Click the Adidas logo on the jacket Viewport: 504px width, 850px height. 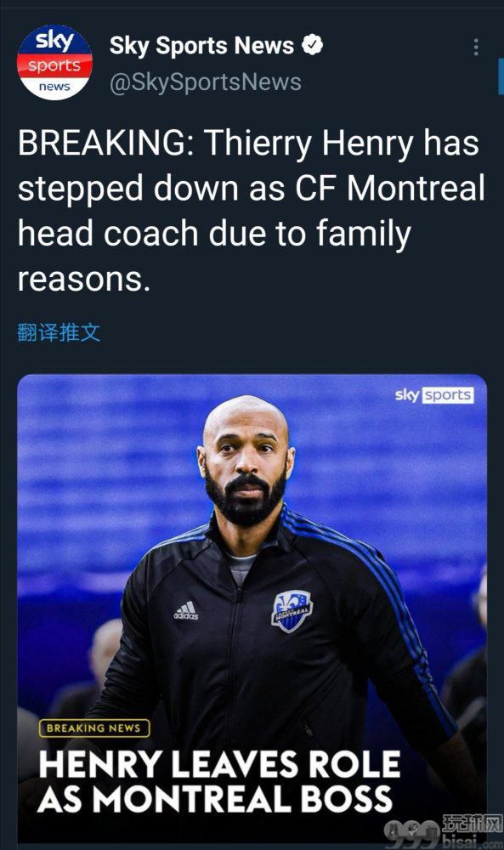(x=186, y=610)
